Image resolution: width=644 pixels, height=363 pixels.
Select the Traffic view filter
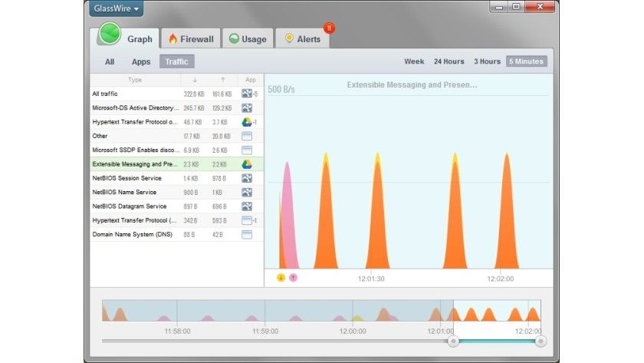click(176, 61)
